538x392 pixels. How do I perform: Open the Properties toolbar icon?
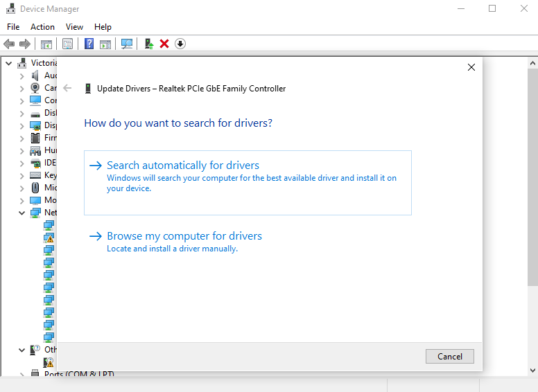[67, 44]
